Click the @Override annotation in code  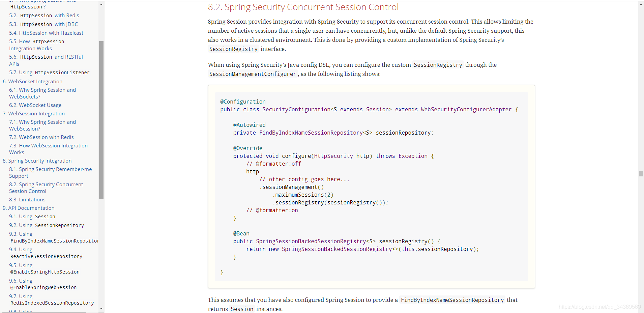pyautogui.click(x=248, y=148)
